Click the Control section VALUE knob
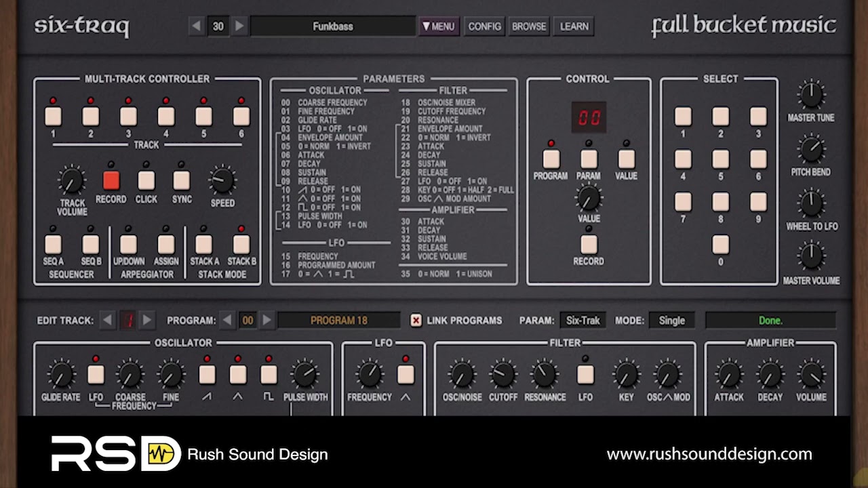The height and width of the screenshot is (488, 868). point(589,198)
